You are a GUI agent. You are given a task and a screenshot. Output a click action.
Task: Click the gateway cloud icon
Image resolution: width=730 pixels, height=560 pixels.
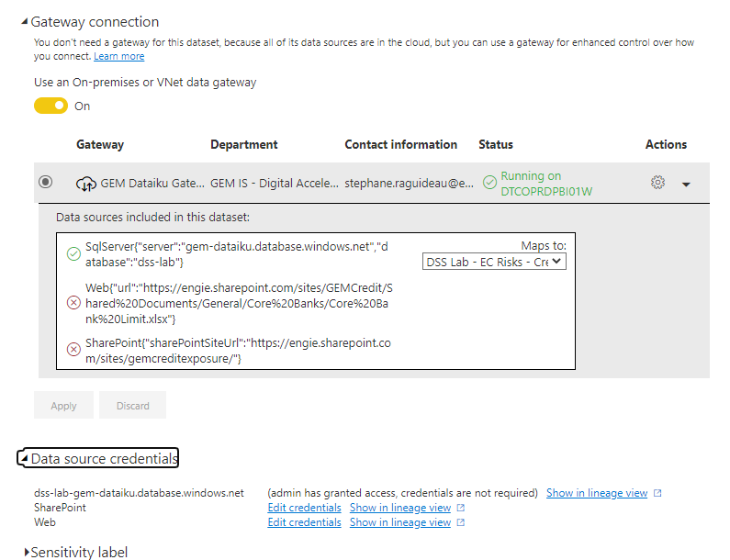click(86, 184)
